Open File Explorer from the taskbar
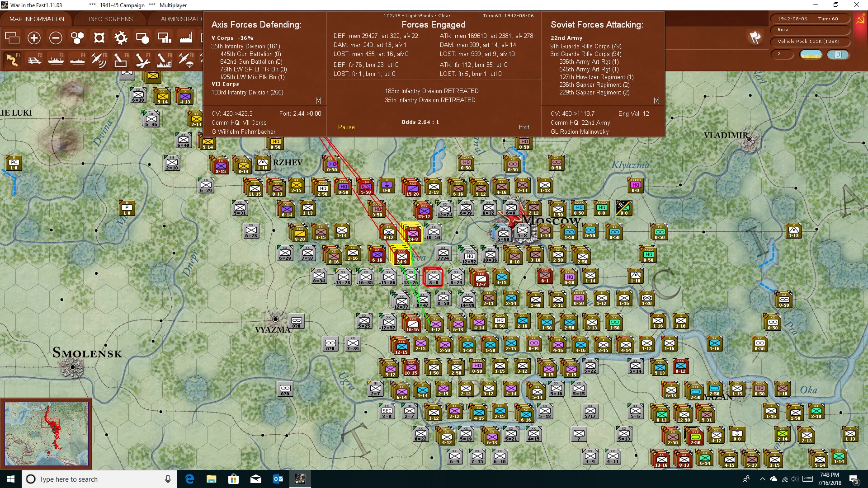The width and height of the screenshot is (868, 488). point(211,479)
